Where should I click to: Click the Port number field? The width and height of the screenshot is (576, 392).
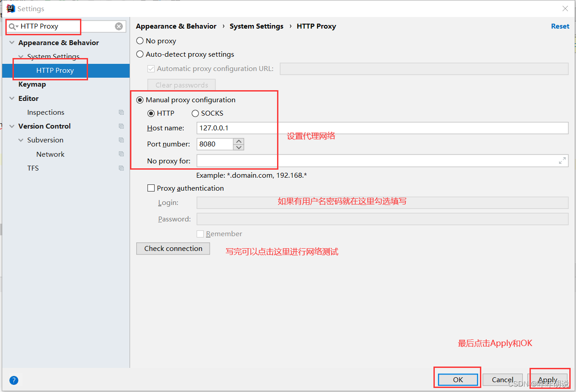215,144
